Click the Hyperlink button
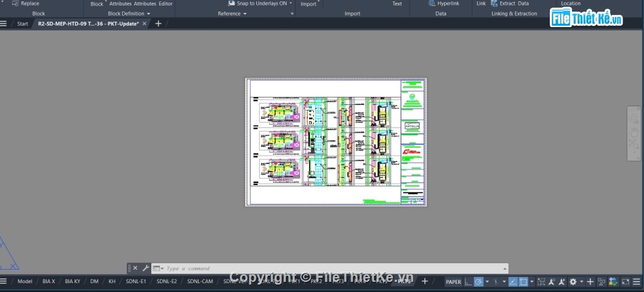Viewport: 644px width, 292px height. pos(443,3)
